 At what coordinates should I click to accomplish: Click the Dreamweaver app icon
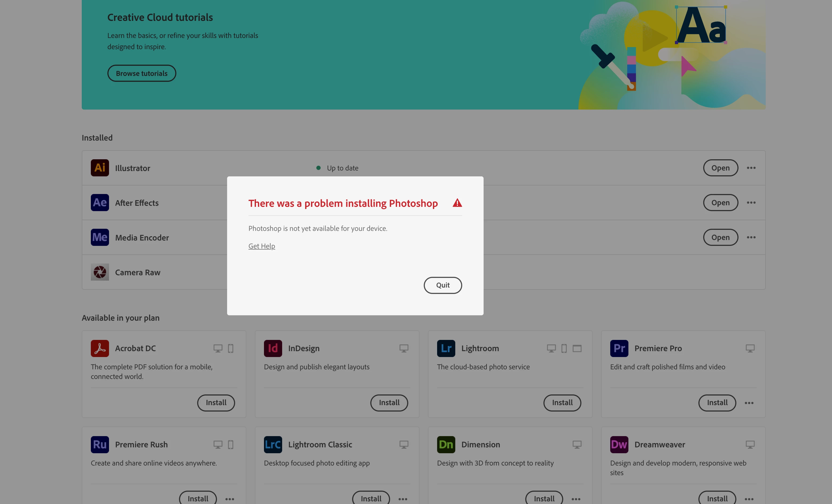tap(619, 445)
